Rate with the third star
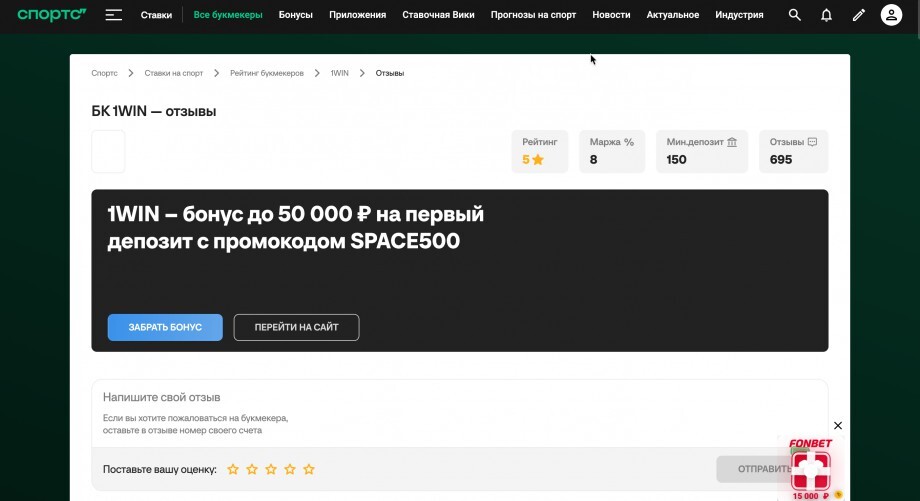 point(271,469)
